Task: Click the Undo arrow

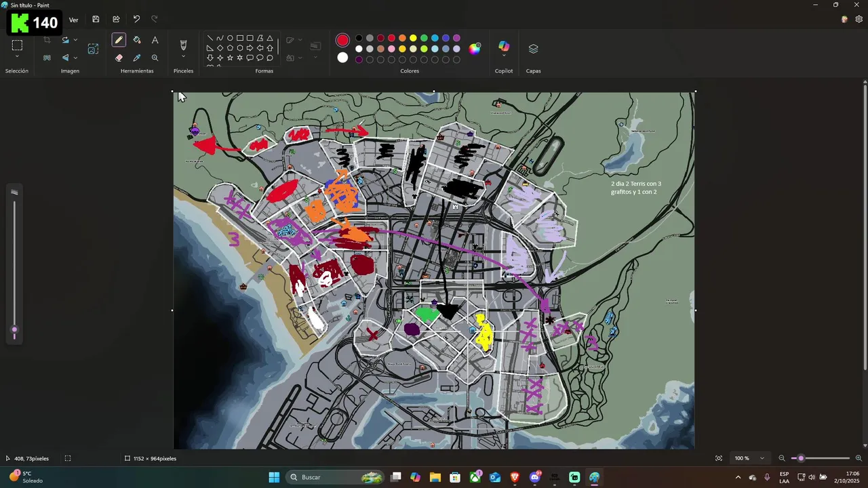Action: [x=136, y=20]
